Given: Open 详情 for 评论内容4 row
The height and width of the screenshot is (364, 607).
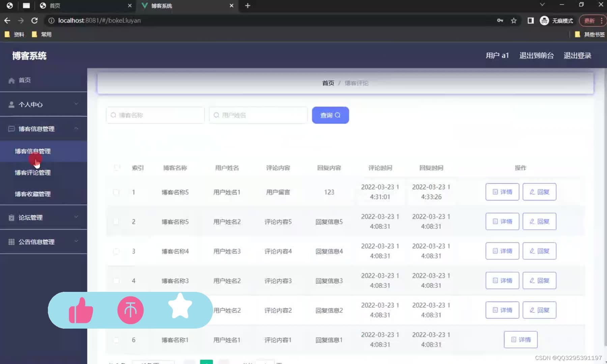Looking at the screenshot, I should point(502,251).
